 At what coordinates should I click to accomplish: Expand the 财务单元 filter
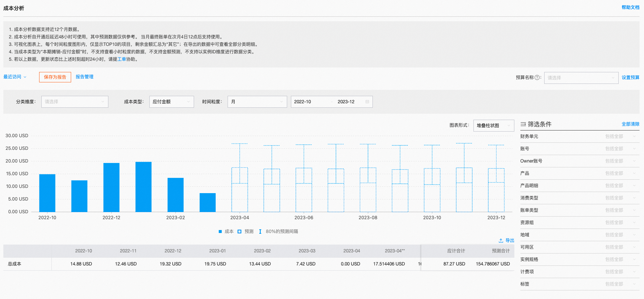[x=580, y=136]
